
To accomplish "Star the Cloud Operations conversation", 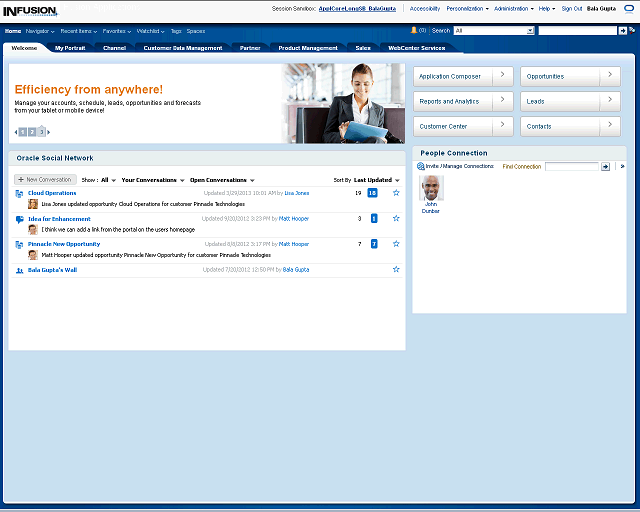I will 396,193.
